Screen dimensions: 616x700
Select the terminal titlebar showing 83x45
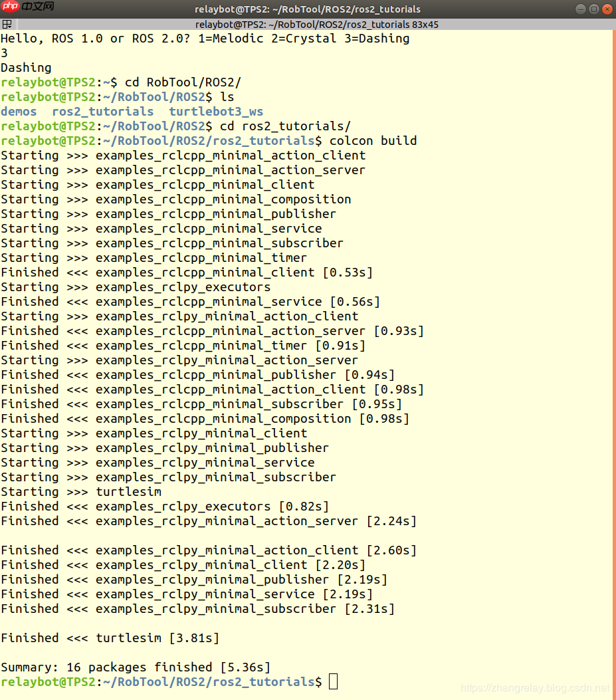316,25
